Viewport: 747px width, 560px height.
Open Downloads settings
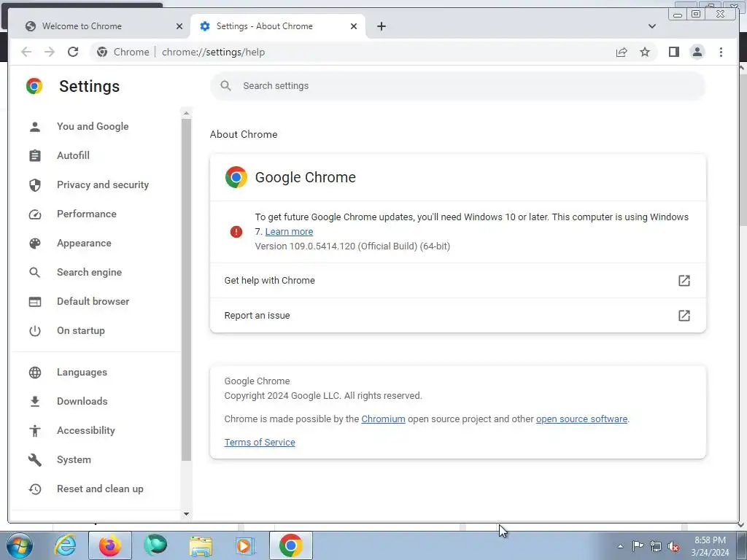point(82,402)
